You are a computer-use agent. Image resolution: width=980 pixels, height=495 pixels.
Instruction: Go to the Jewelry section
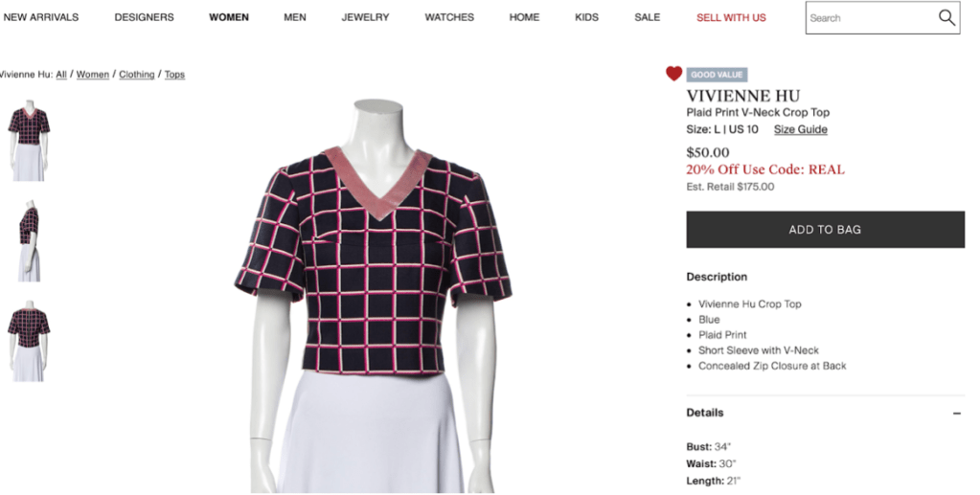pos(365,17)
